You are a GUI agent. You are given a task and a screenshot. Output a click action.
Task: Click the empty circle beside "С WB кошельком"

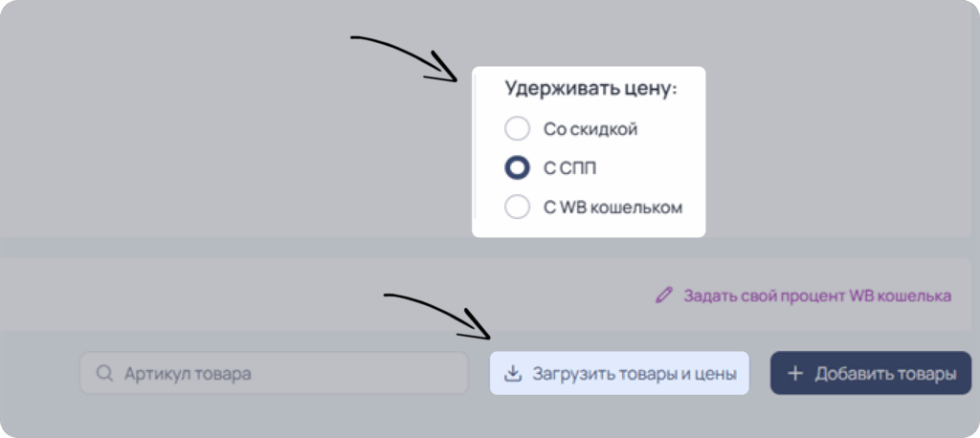pos(517,208)
